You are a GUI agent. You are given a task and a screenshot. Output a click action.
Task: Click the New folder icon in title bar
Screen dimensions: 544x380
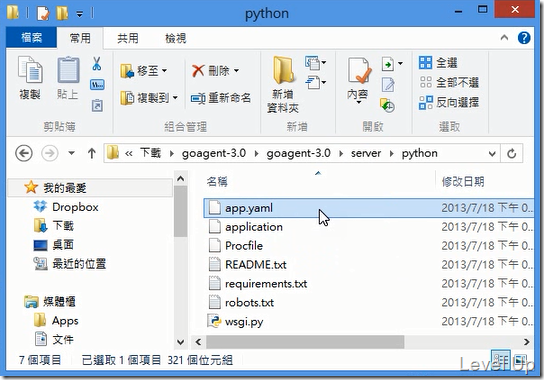click(x=62, y=13)
